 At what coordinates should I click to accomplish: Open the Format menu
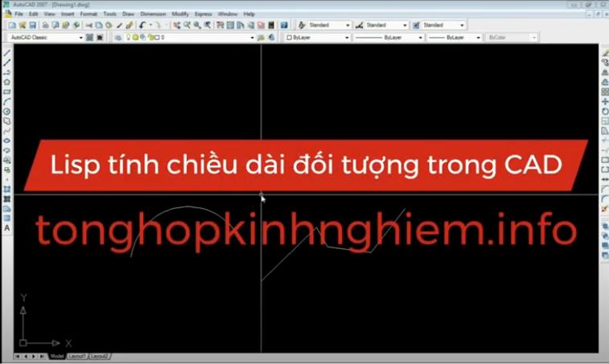pos(88,14)
